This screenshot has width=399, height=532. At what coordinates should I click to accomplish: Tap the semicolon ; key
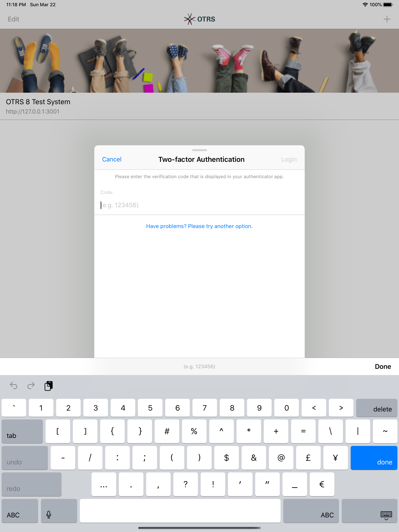point(145,458)
